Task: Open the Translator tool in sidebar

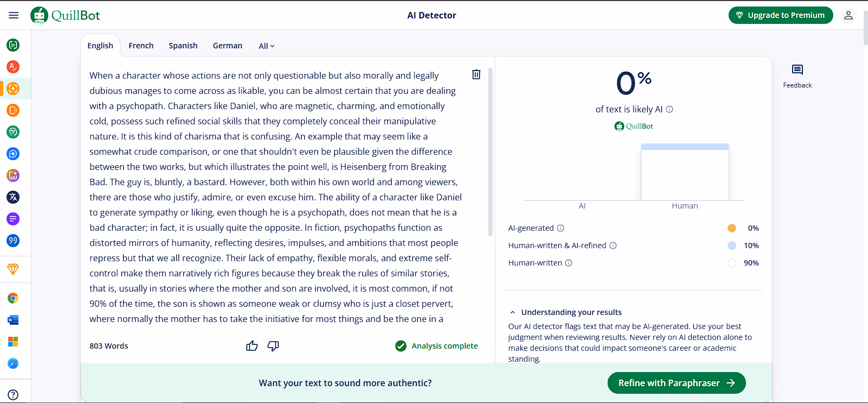Action: tap(13, 197)
